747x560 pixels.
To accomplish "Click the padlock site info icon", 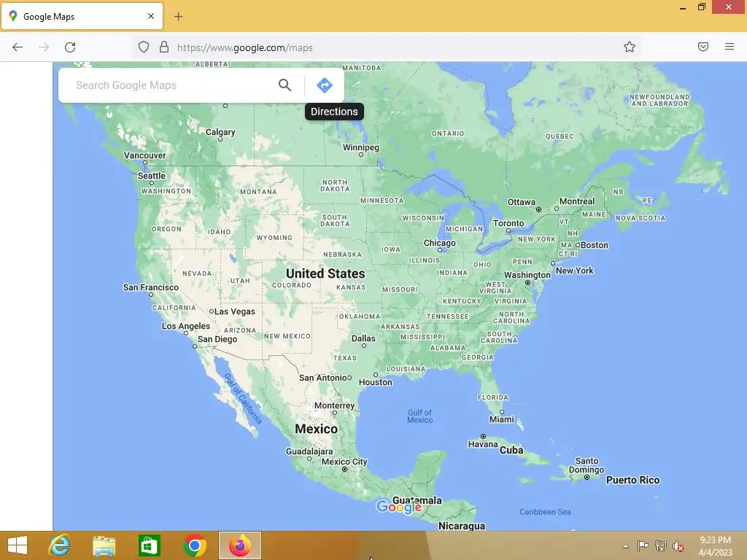I will pos(164,47).
